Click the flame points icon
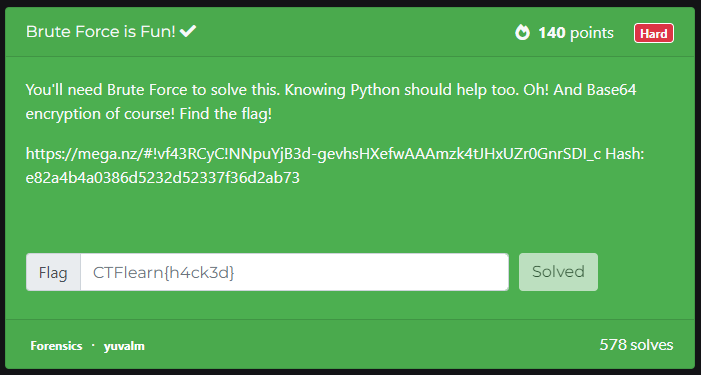Image resolution: width=701 pixels, height=375 pixels. click(522, 33)
